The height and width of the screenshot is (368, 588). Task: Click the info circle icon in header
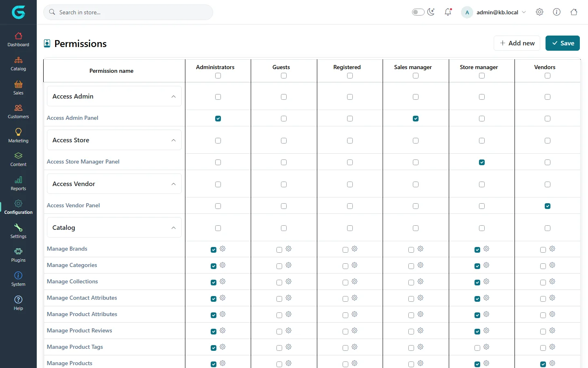557,12
